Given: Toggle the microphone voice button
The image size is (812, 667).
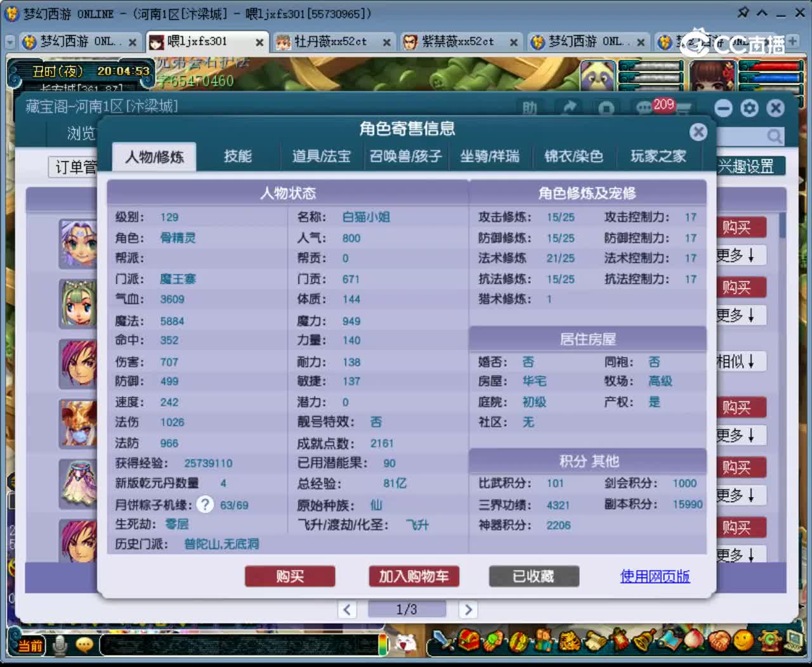Looking at the screenshot, I should pos(61,645).
